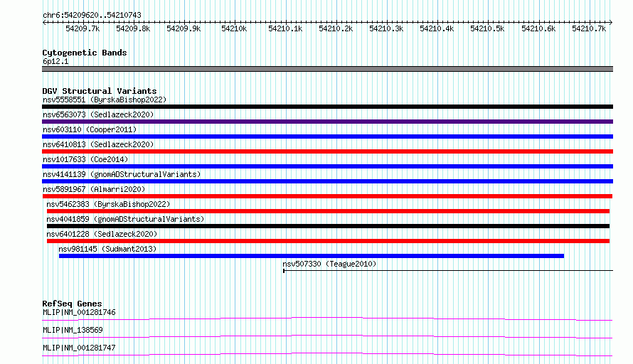Select the blue nsv4141139 variant bar
633x364 pixels.
[327, 181]
